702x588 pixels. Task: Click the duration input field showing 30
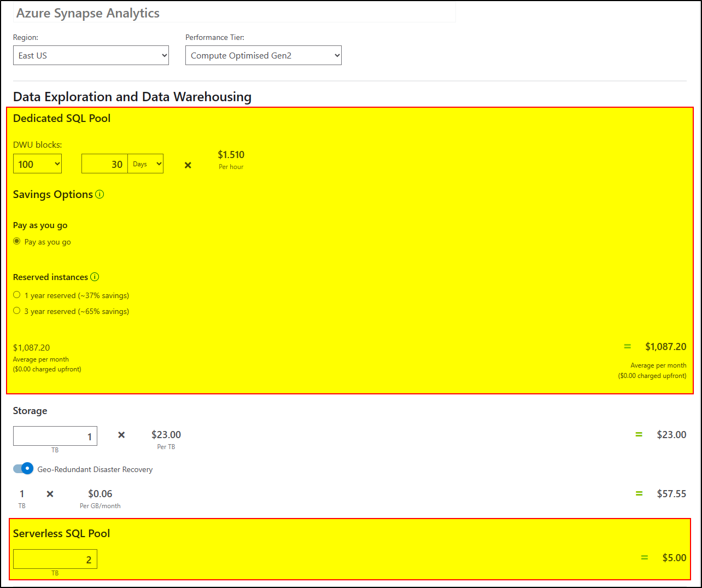104,164
